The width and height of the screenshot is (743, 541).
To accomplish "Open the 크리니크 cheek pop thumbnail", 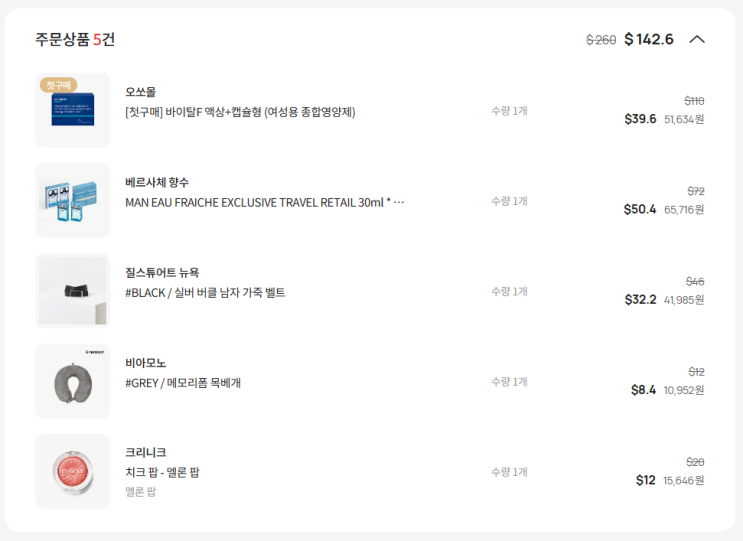I will (73, 471).
